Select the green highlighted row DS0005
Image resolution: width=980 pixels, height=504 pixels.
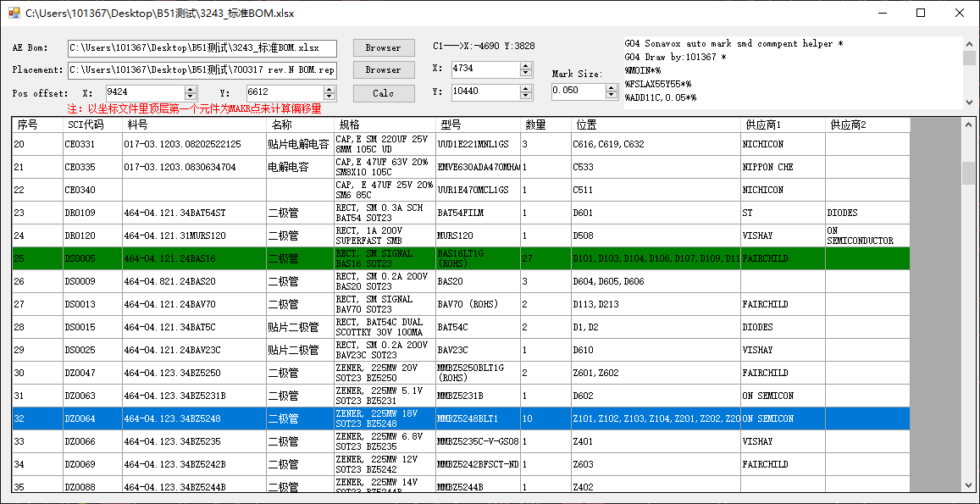point(462,258)
